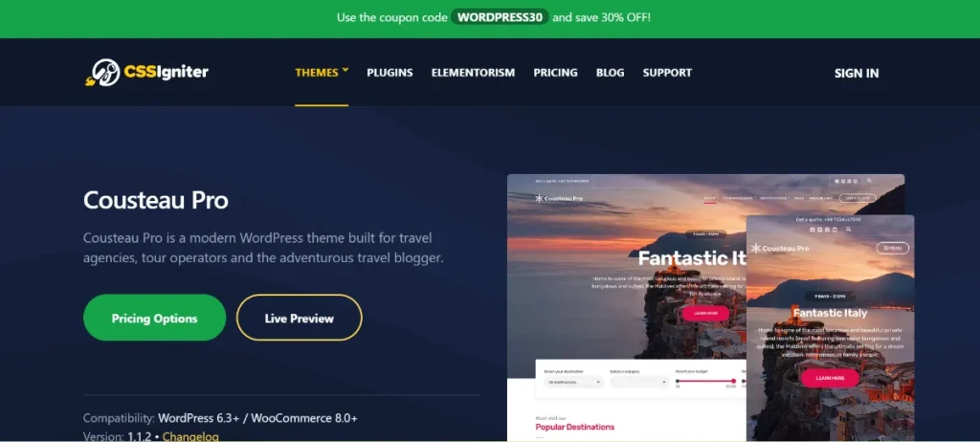Image resolution: width=980 pixels, height=442 pixels.
Task: Open the Live Preview button
Action: coord(299,318)
